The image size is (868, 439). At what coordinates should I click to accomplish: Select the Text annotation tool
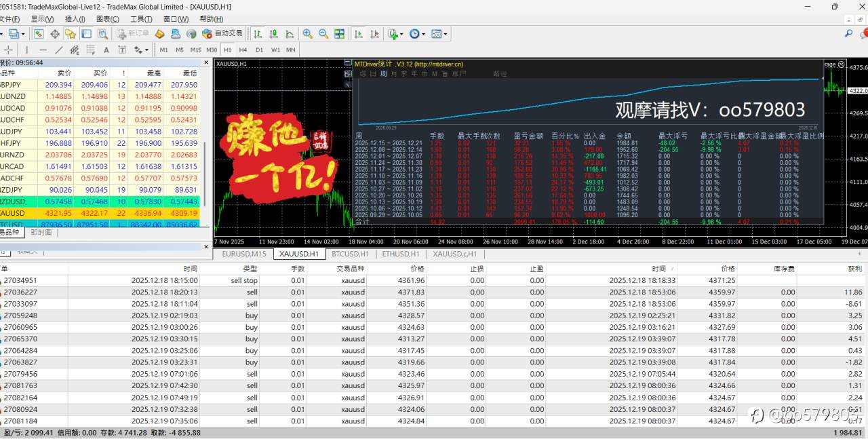tap(106, 49)
